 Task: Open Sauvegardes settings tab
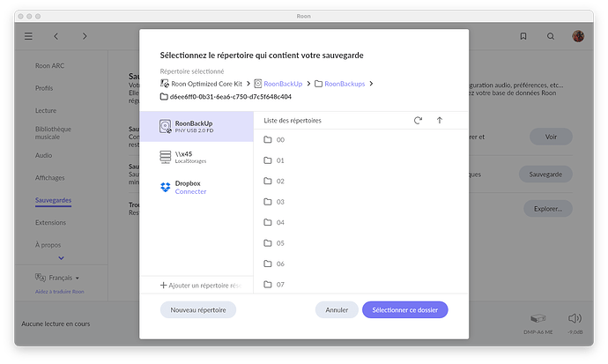tap(53, 200)
